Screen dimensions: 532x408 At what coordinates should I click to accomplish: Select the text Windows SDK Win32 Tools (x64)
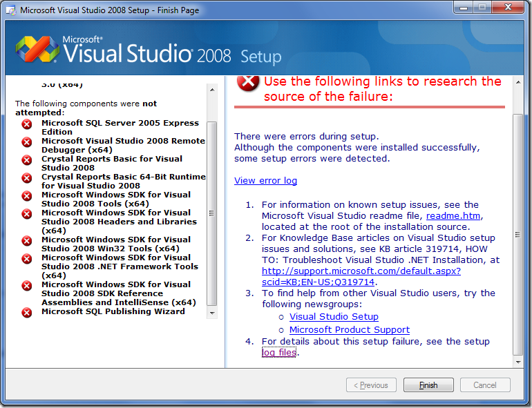click(116, 244)
